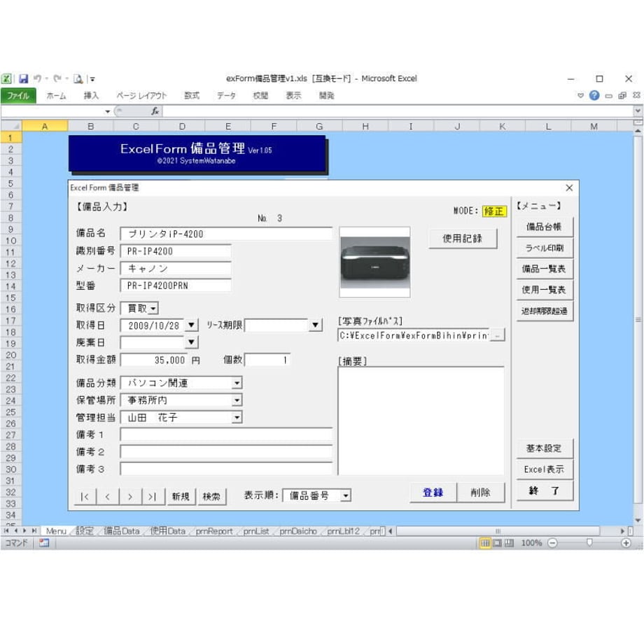Click the ラベル印刷 menu button

(x=544, y=248)
